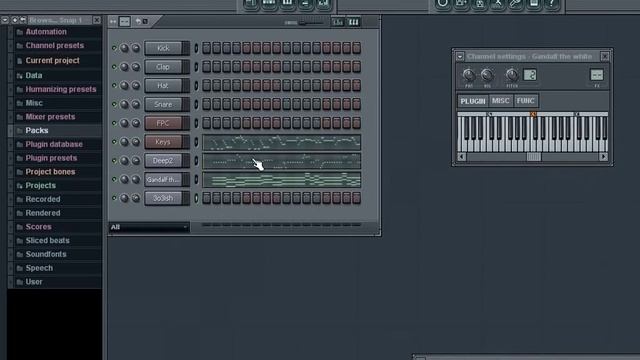This screenshot has width=640, height=360.
Task: Open the Gandalf th... piano roll preview
Action: (282, 180)
